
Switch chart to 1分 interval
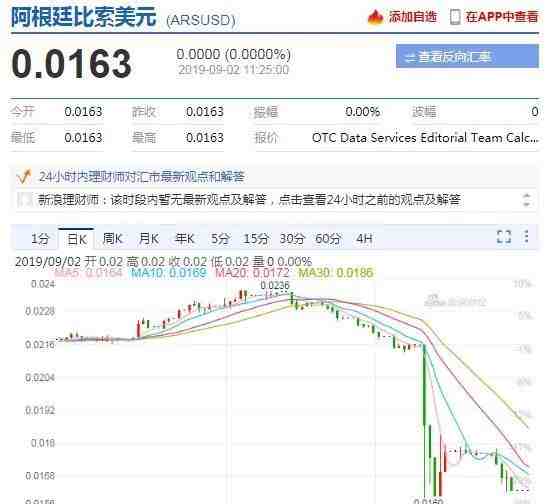point(40,239)
